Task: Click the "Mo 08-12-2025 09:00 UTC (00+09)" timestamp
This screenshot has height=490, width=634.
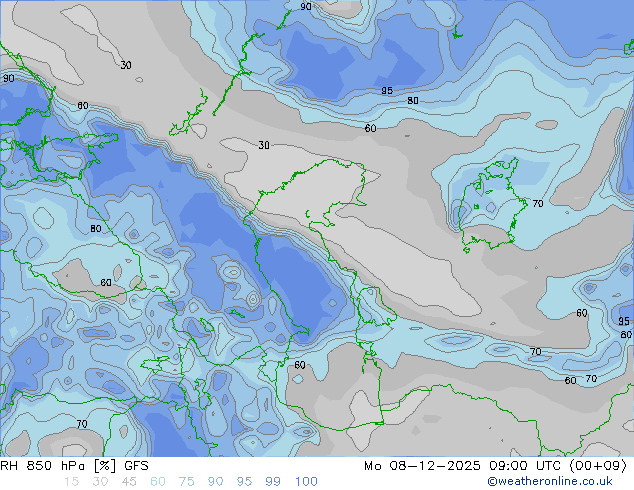Action: click(495, 466)
